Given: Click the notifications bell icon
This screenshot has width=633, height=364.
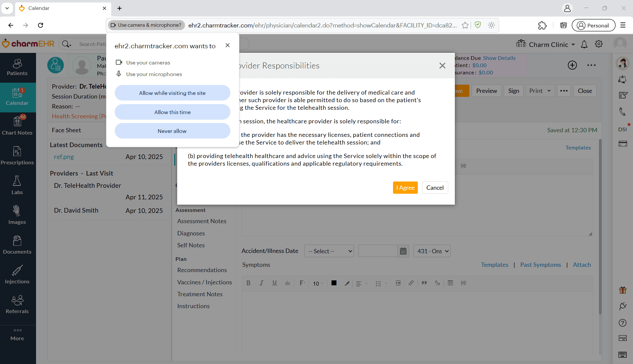Looking at the screenshot, I should click(584, 44).
